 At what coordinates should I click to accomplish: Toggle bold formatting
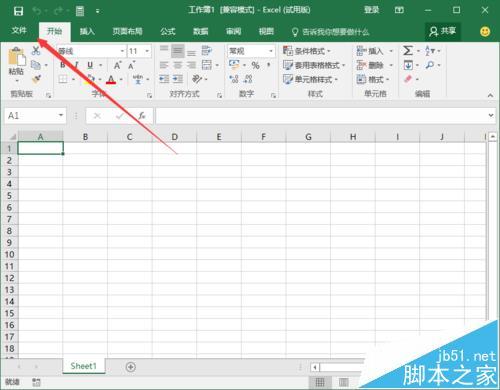[63, 65]
